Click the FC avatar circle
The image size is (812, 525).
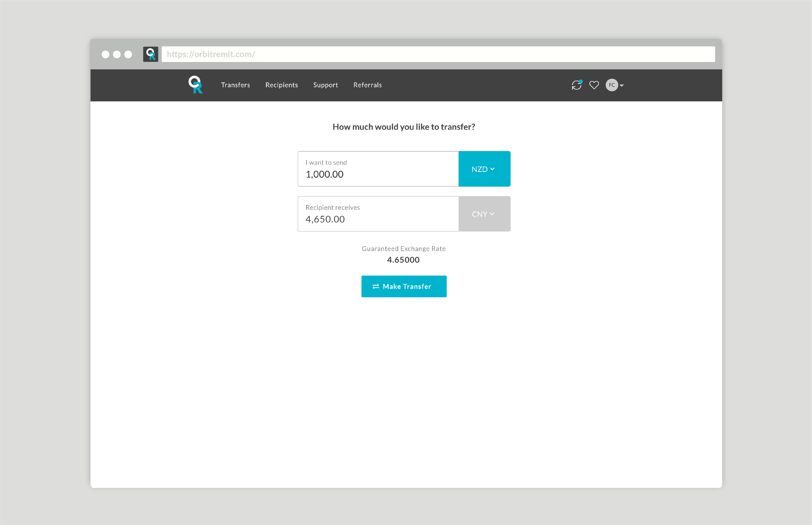pyautogui.click(x=612, y=85)
